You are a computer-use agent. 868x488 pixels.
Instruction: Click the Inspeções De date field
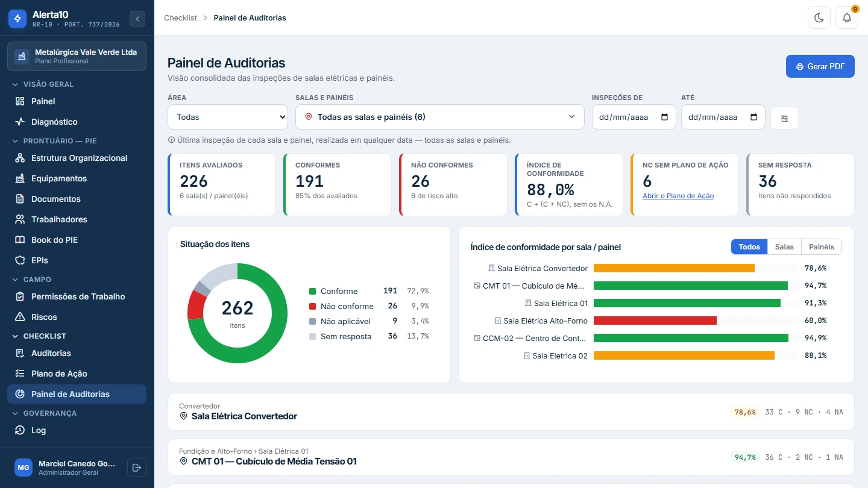pyautogui.click(x=634, y=117)
